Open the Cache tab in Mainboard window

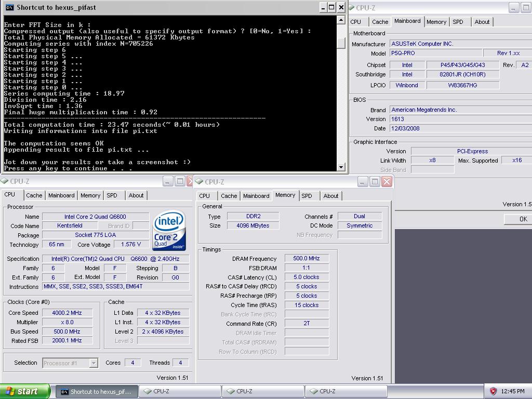(380, 22)
